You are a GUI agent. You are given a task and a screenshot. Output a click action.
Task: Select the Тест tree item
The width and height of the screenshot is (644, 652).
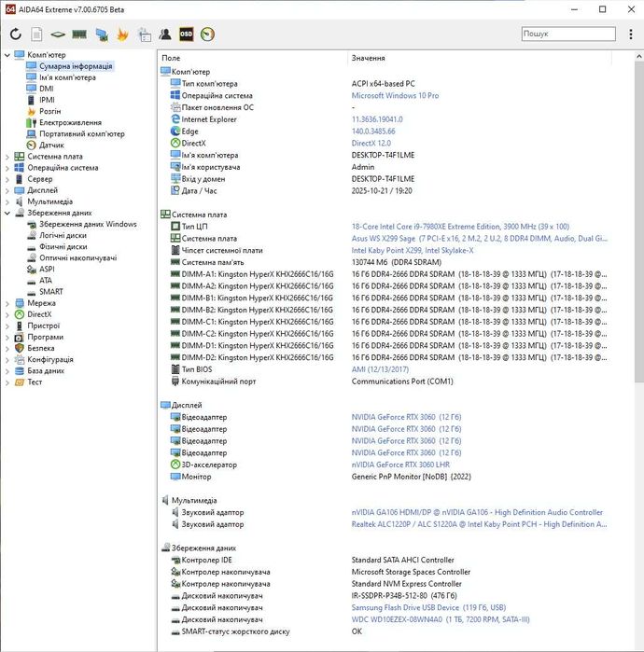click(x=35, y=381)
